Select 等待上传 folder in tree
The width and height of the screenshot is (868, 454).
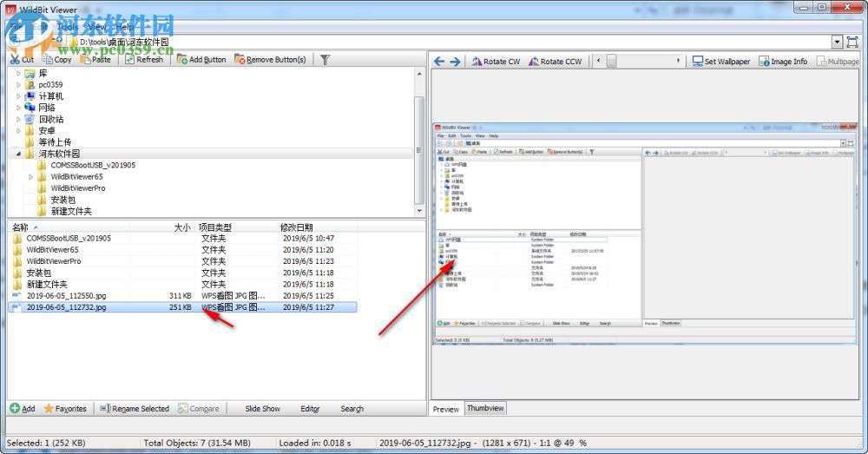pyautogui.click(x=54, y=142)
